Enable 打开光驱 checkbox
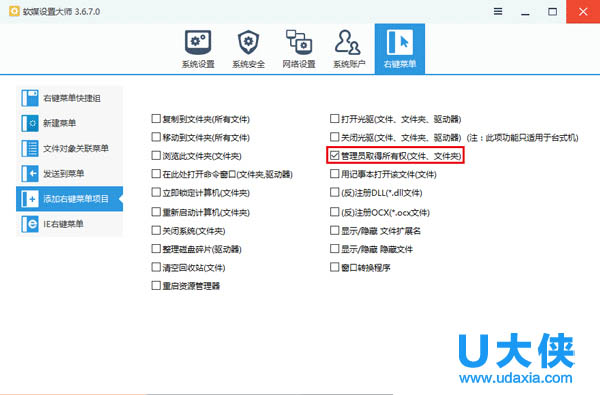Viewport: 600px width, 395px height. [x=334, y=119]
